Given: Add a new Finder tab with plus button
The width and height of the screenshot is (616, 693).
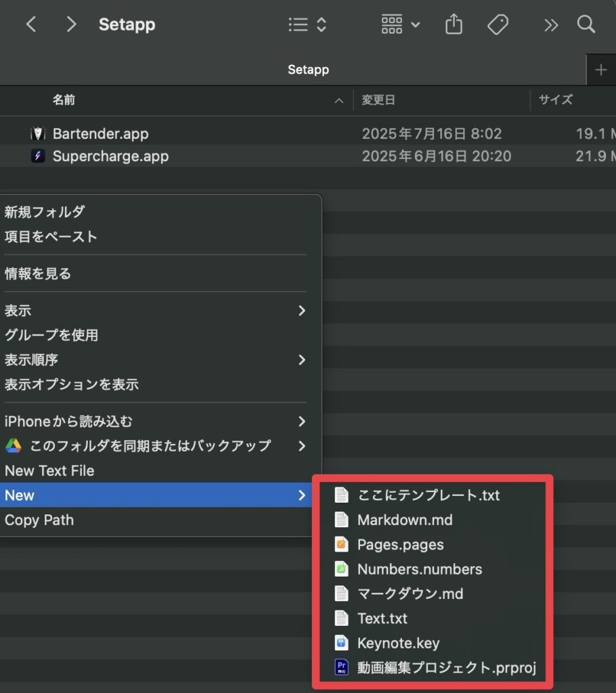Looking at the screenshot, I should (600, 70).
